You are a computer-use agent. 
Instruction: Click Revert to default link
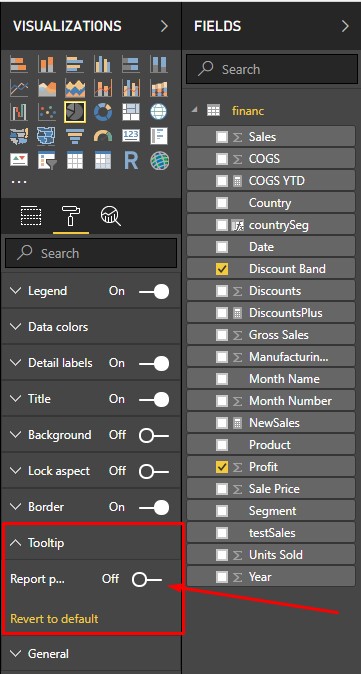(x=54, y=619)
